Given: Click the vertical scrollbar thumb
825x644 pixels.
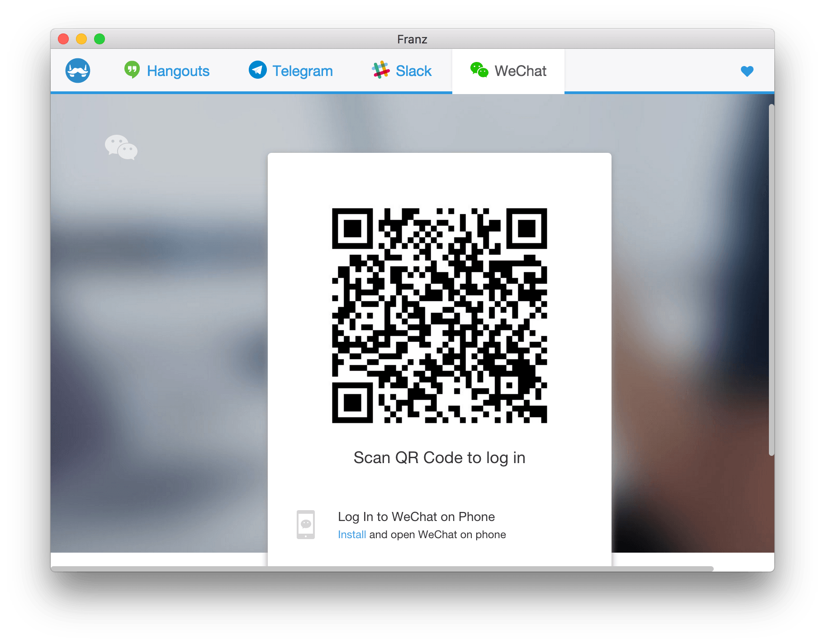Looking at the screenshot, I should pos(772,280).
